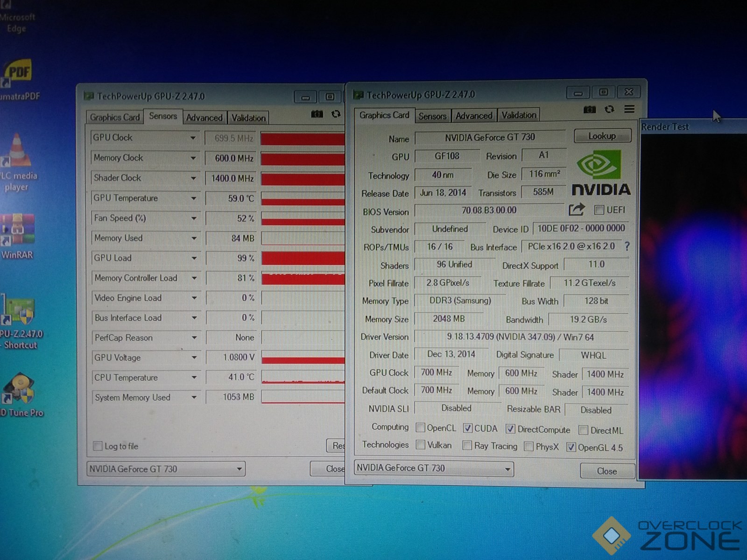Click the Reset button in Sensors window
The height and width of the screenshot is (560, 747).
[336, 446]
